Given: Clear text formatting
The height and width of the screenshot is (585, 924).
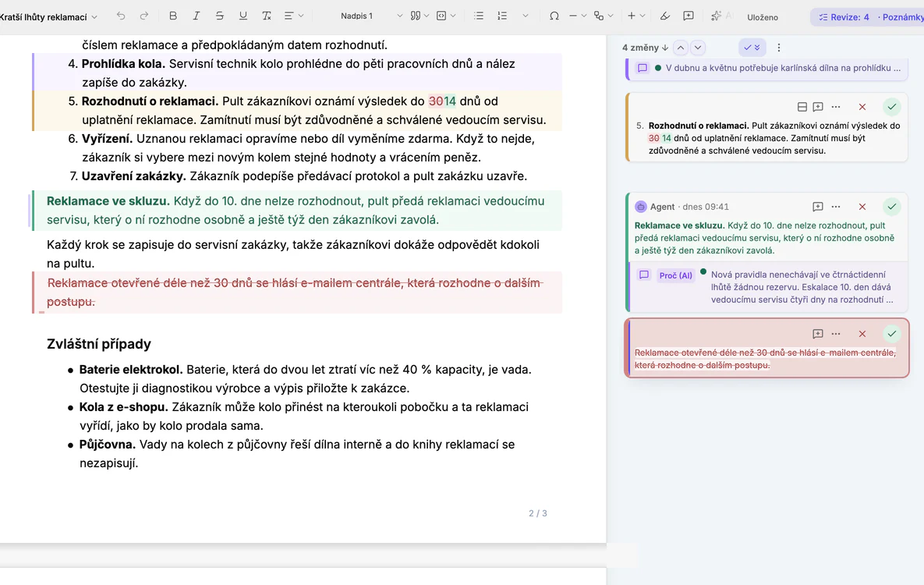Looking at the screenshot, I should [x=267, y=16].
